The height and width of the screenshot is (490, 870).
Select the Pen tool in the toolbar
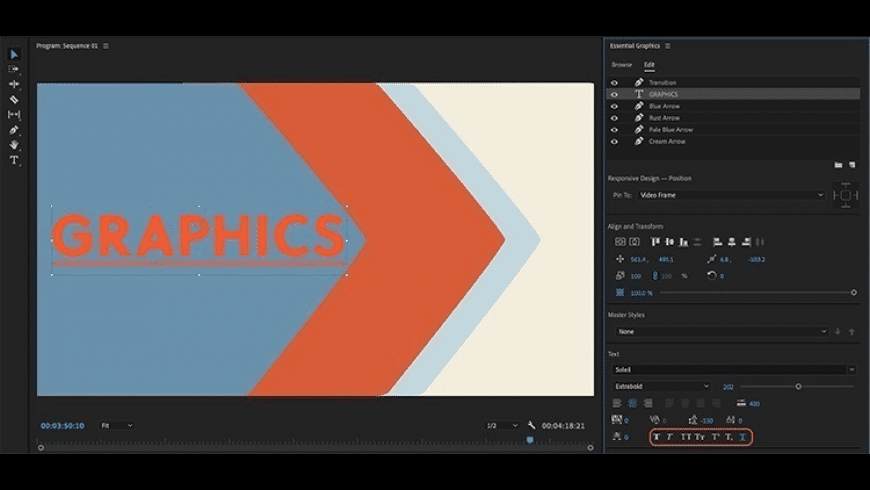coord(14,130)
